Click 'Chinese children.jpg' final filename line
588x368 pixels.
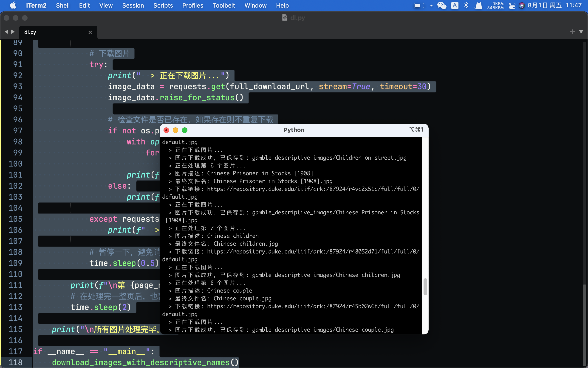(223, 244)
